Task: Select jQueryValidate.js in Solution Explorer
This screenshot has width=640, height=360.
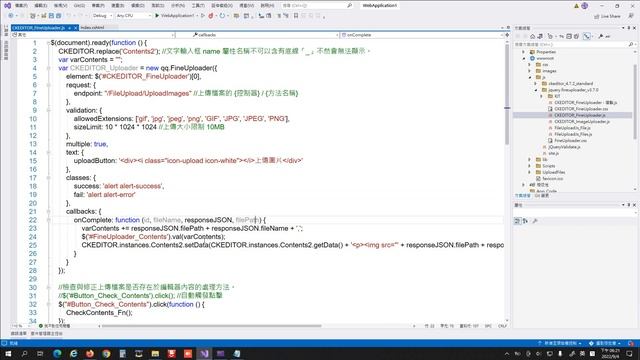Action: [564, 147]
